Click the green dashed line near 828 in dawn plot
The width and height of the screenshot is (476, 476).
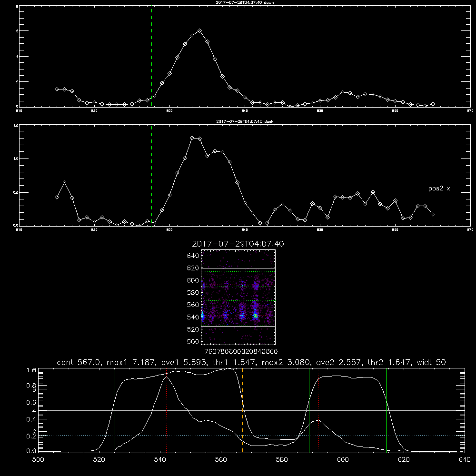151,56
